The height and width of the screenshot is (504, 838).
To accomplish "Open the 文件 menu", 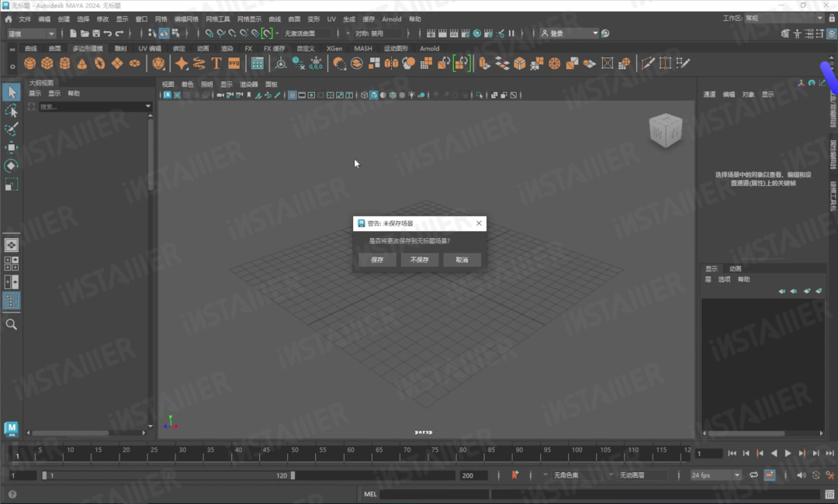I will tap(25, 19).
